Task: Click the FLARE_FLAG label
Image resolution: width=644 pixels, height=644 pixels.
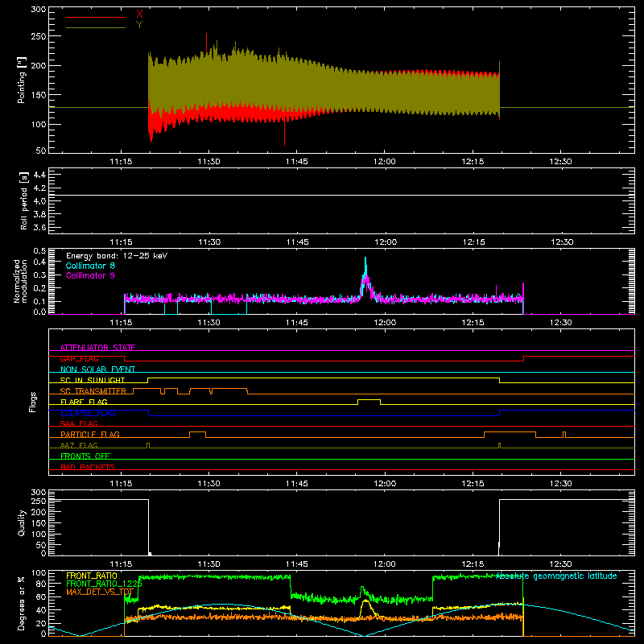Action: [84, 402]
